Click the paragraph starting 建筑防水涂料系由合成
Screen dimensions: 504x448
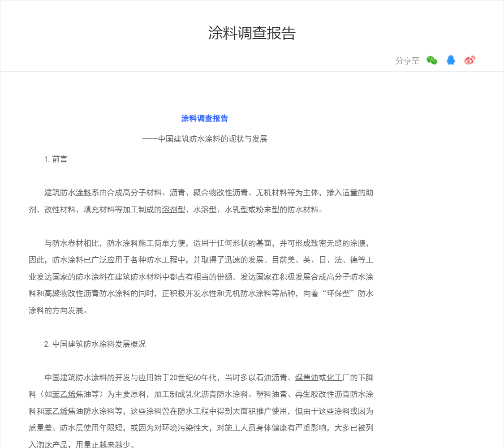201,201
